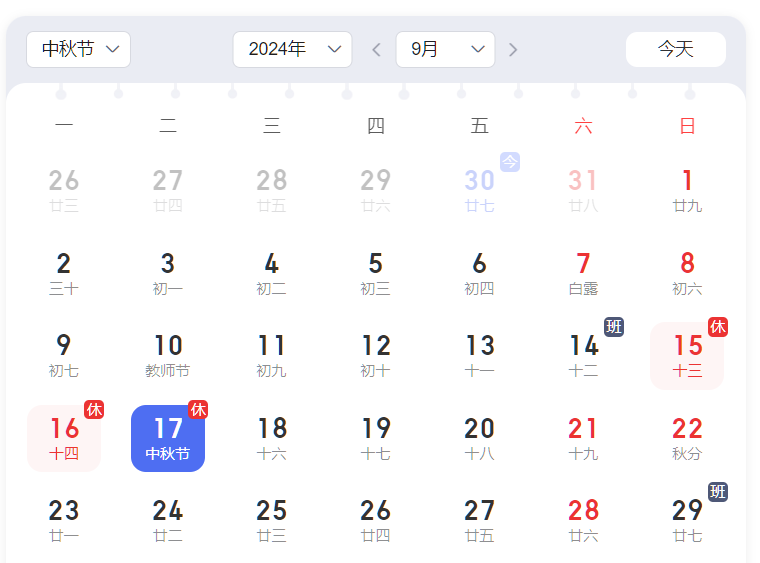Go to the previous month arrow

(x=376, y=49)
